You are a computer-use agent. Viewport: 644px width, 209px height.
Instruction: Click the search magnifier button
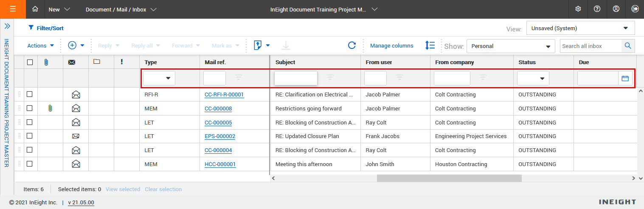628,46
